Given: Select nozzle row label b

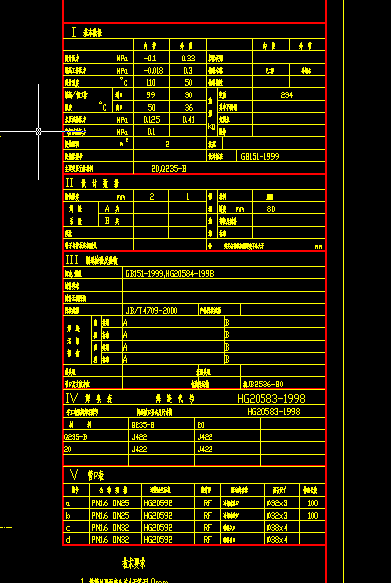Looking at the screenshot, I should click(x=68, y=516).
